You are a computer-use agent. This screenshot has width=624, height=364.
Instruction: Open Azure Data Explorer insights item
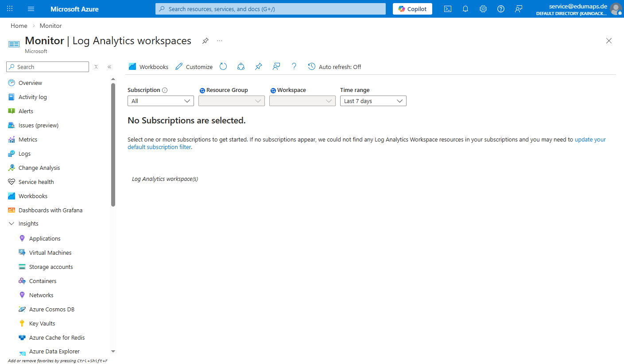(x=54, y=352)
